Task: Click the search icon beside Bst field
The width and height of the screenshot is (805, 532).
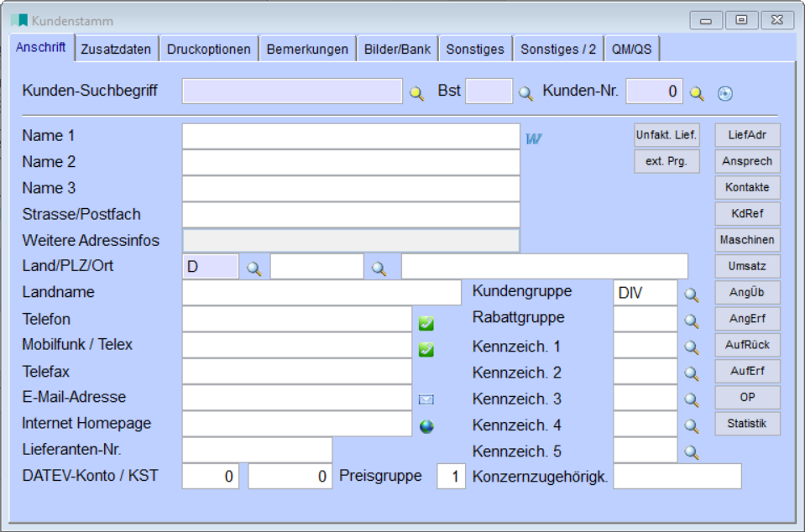Action: pyautogui.click(x=525, y=93)
